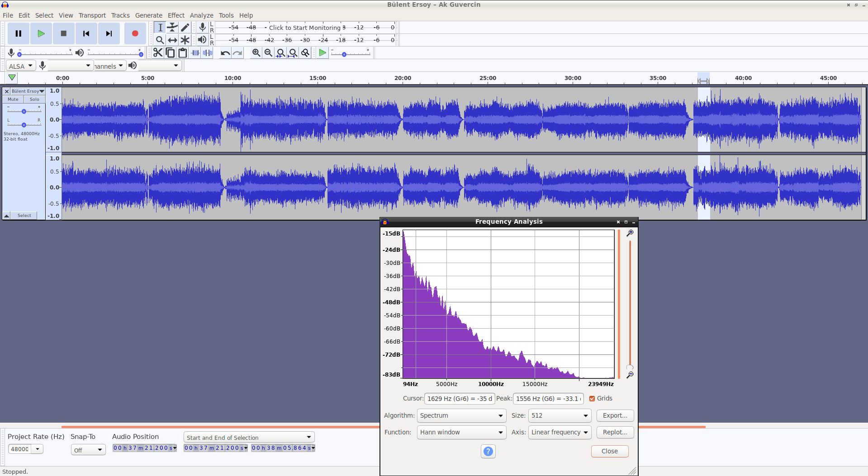The height and width of the screenshot is (476, 868).
Task: Open the Transport menu
Action: (x=92, y=15)
